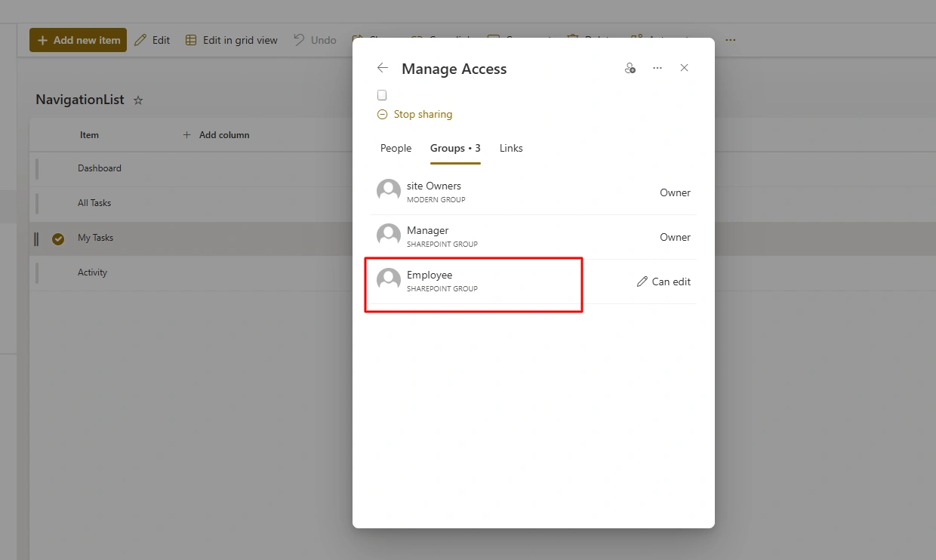Screen dimensions: 936x560
Task: Go back using the Manage Access arrow
Action: coord(383,68)
